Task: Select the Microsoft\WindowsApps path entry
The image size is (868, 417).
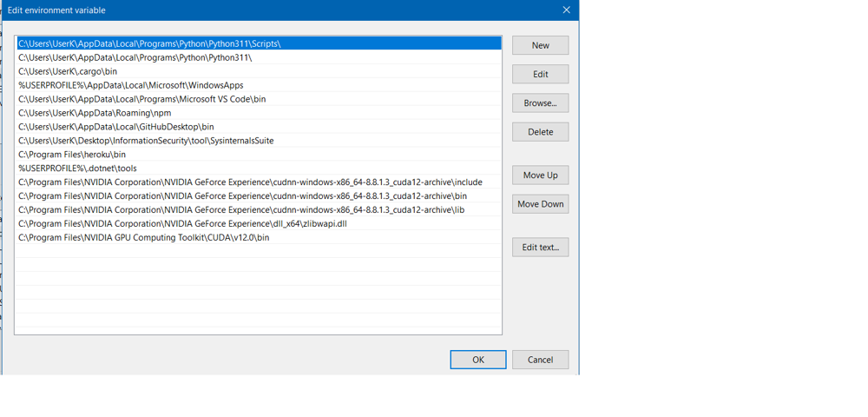Action: click(259, 85)
